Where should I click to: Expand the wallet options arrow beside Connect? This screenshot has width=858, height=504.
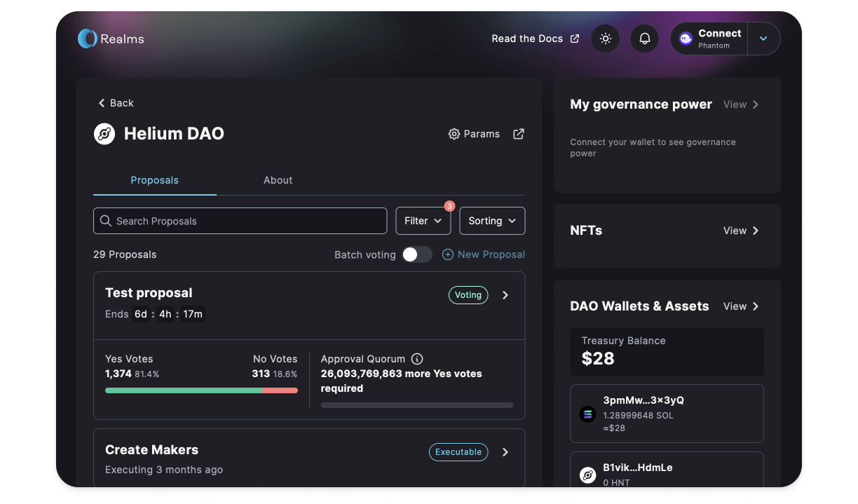[x=763, y=39]
